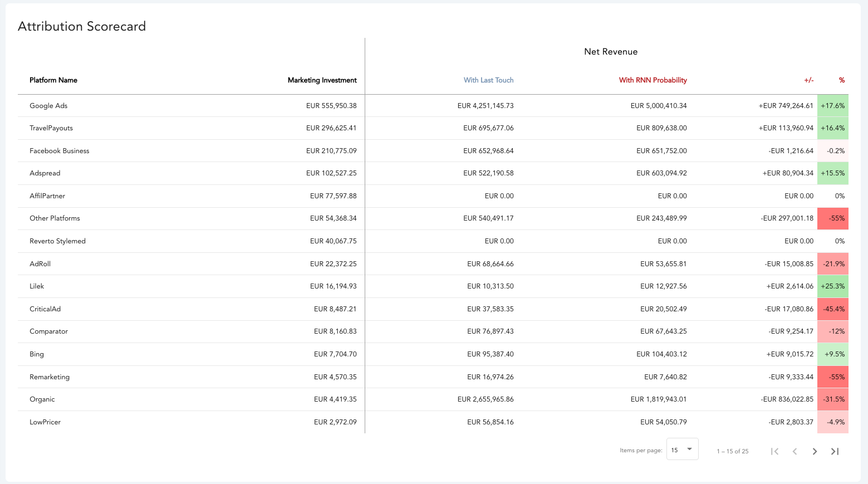Go to the previous page
Screen dimensions: 868x484
coord(795,451)
